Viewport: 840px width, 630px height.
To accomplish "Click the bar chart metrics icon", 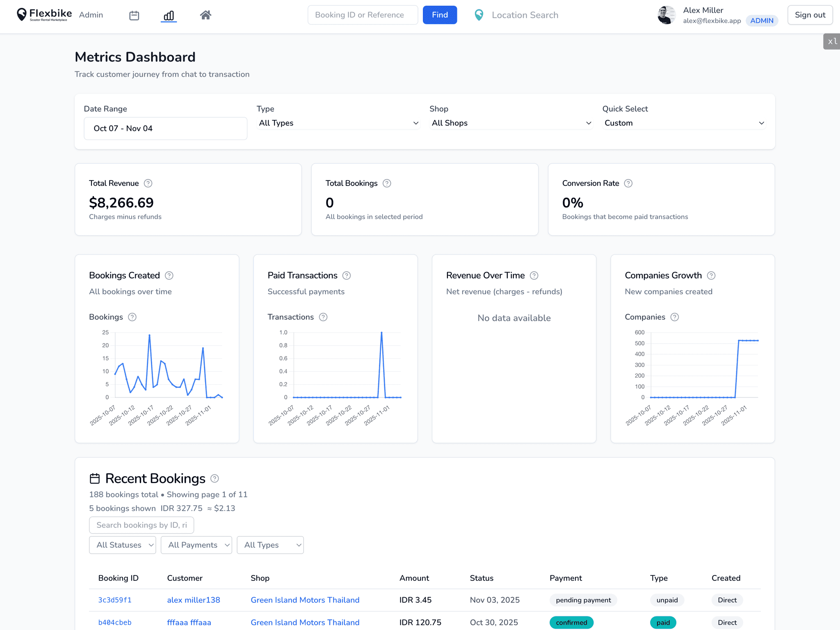I will tap(169, 16).
